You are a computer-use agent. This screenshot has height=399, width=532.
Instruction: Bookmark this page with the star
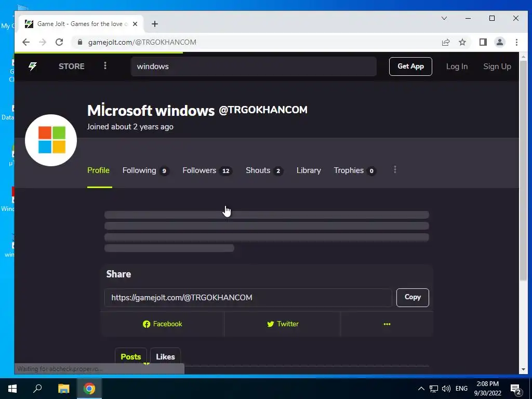tap(462, 42)
